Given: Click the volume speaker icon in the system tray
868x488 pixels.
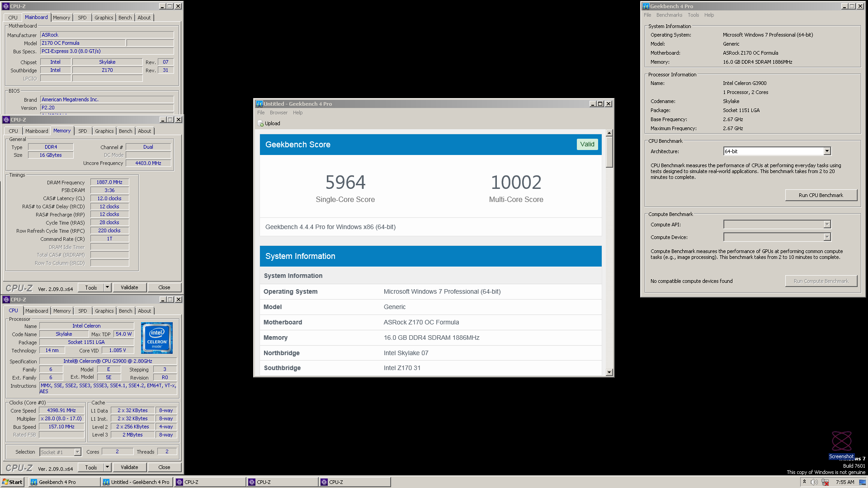Looking at the screenshot, I should click(814, 482).
